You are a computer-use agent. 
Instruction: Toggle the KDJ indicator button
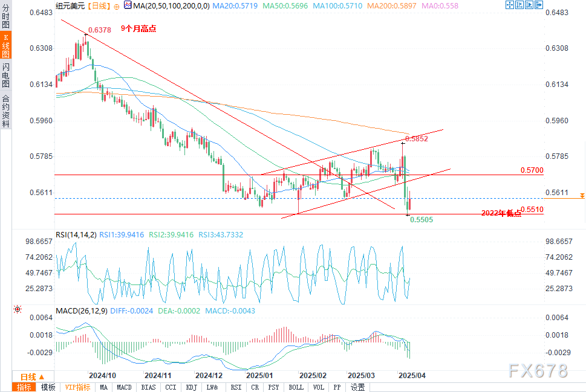click(191, 388)
